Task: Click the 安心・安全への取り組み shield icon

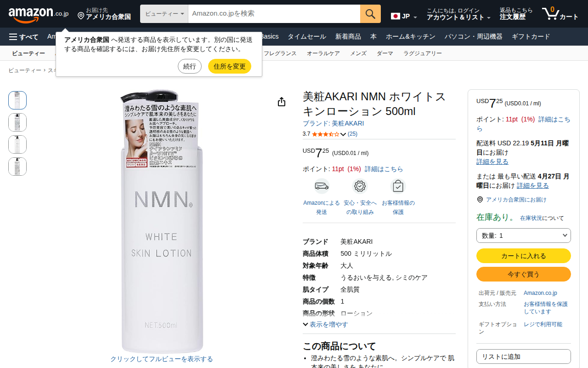Action: 360,186
